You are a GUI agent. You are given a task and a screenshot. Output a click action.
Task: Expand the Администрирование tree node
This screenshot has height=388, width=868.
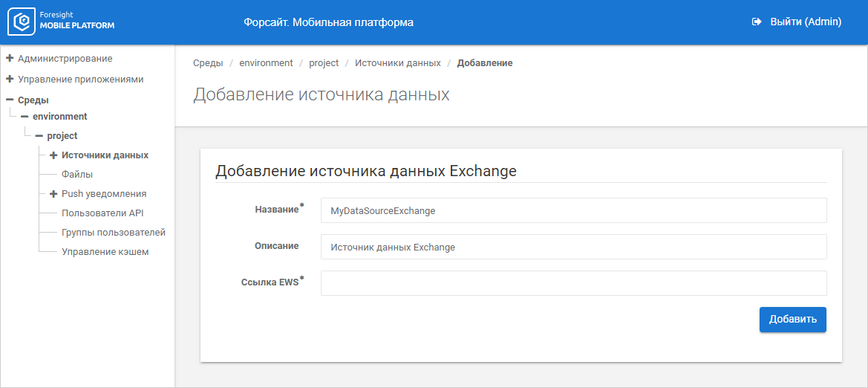tap(10, 58)
